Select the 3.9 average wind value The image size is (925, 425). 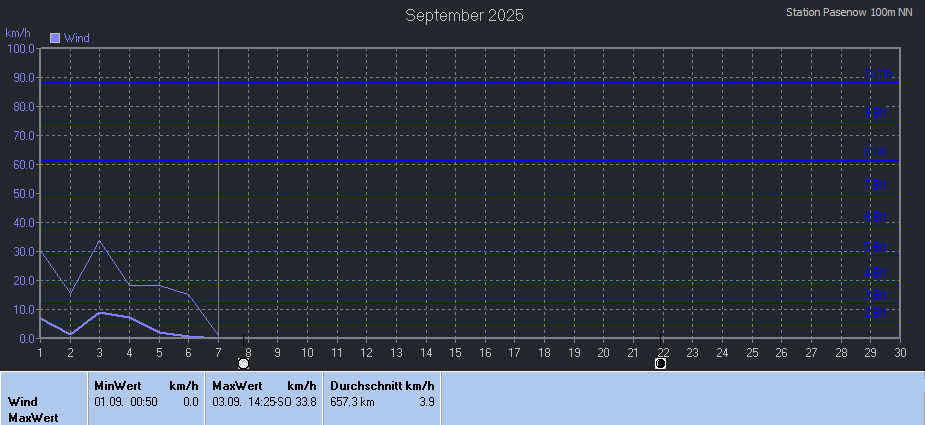[427, 402]
